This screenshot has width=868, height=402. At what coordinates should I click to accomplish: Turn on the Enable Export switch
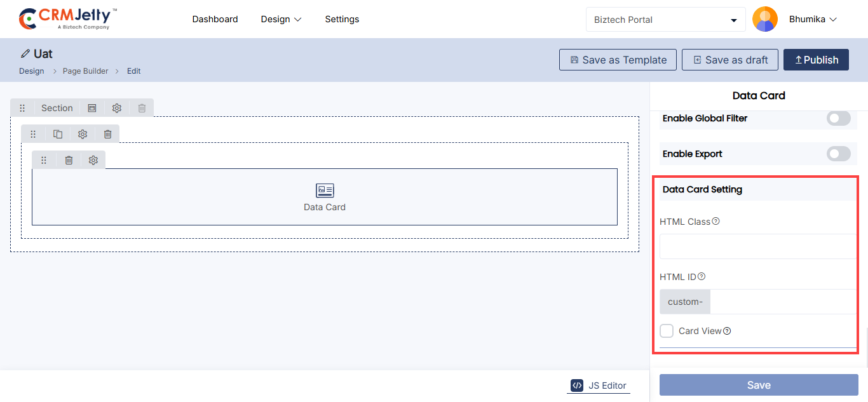838,154
